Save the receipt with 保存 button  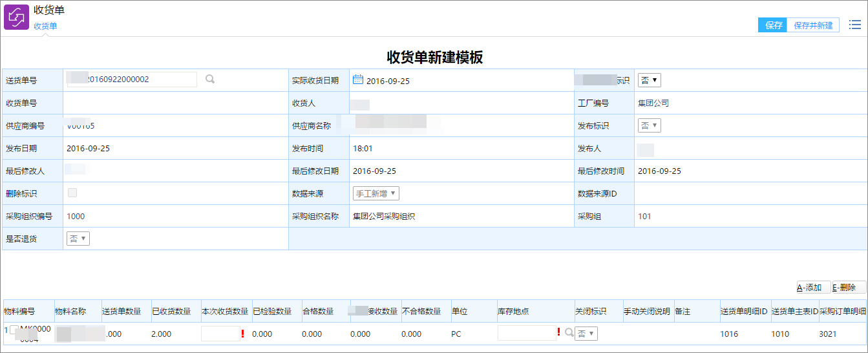(772, 25)
